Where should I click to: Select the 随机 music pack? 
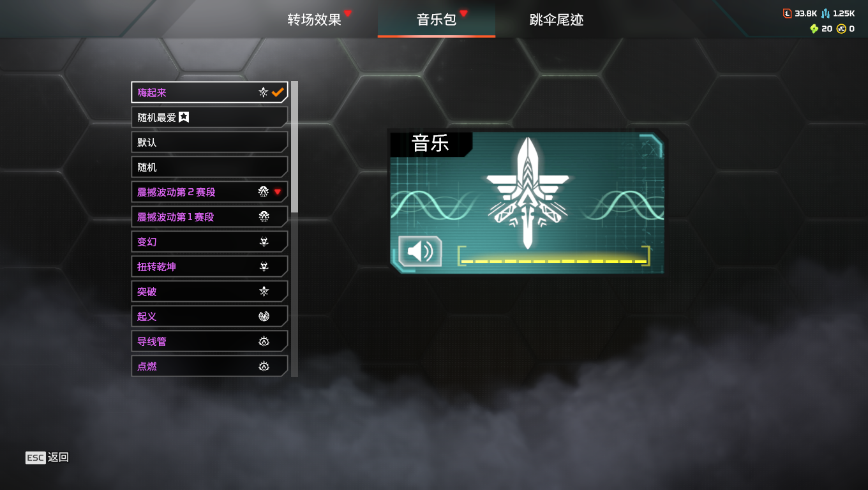(209, 167)
